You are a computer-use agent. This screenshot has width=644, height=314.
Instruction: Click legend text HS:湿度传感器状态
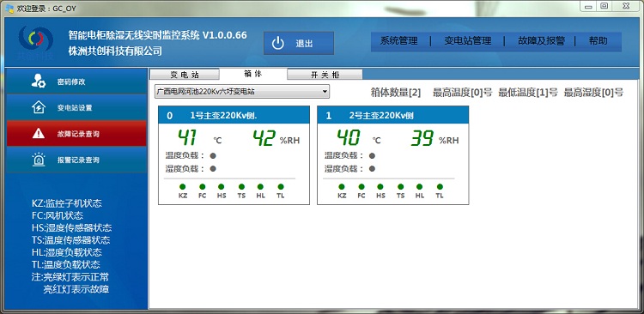point(71,228)
